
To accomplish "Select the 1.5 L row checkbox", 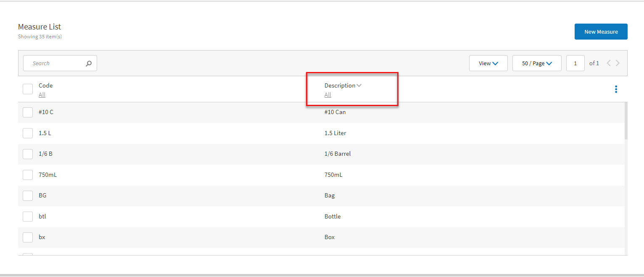I will point(28,133).
